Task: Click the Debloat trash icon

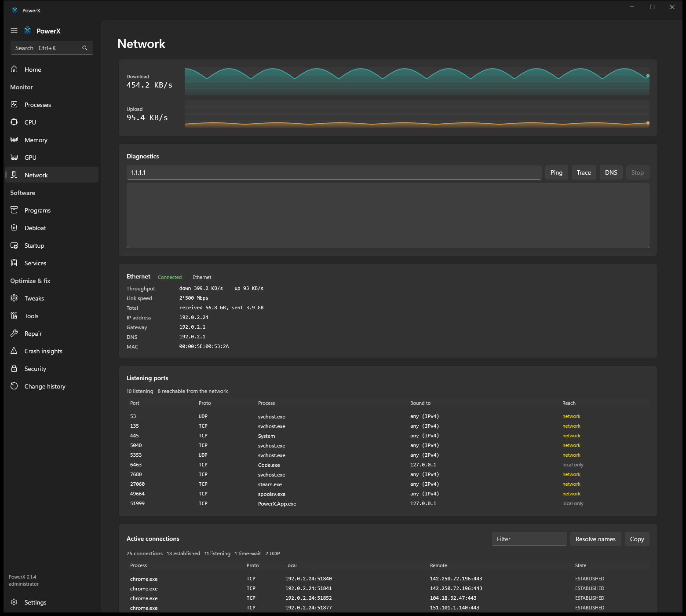Action: click(14, 227)
